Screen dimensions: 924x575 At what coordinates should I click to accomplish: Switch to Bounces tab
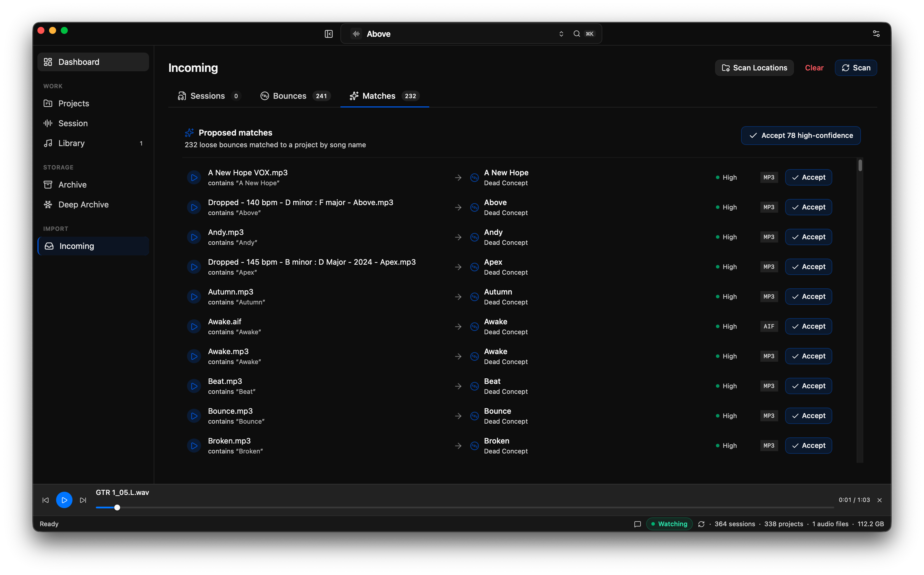click(x=295, y=96)
